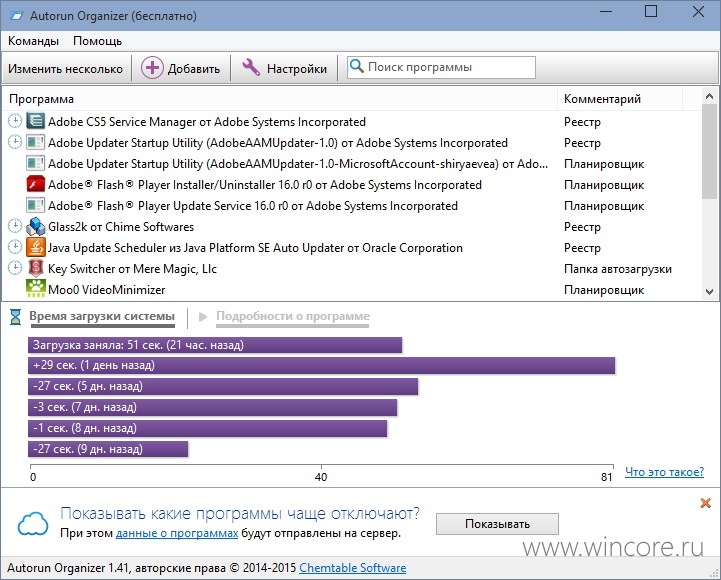Click the purple plus Add icon
The image size is (721, 580).
click(152, 68)
